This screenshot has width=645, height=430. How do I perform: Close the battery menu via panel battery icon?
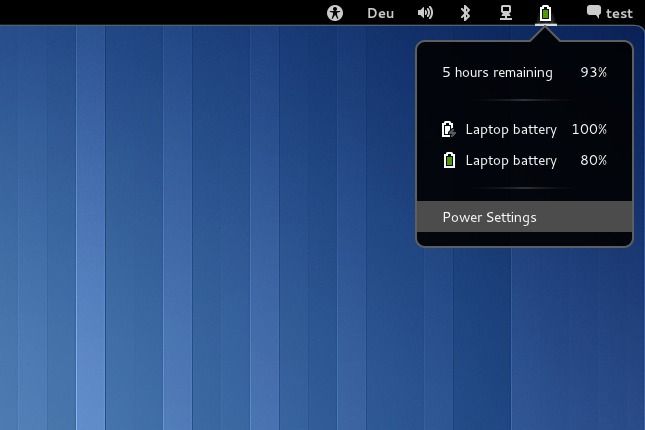545,13
